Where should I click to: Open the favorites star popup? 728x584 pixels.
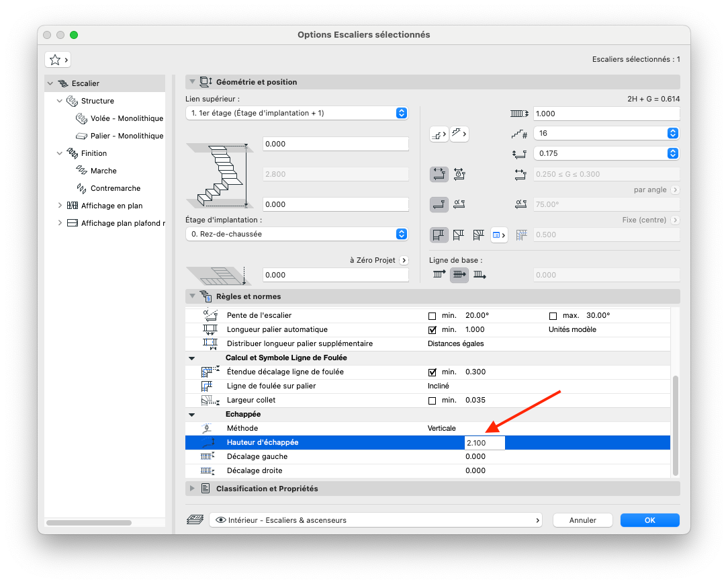(58, 59)
